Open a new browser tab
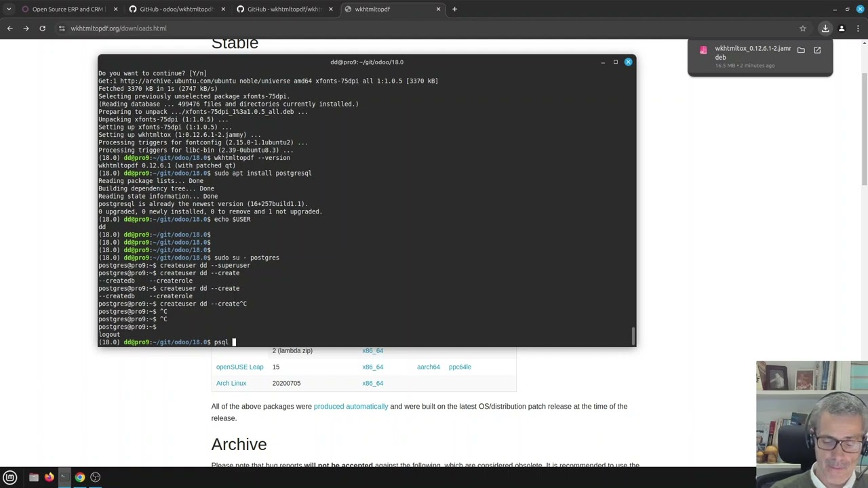The image size is (868, 488). pos(454,9)
